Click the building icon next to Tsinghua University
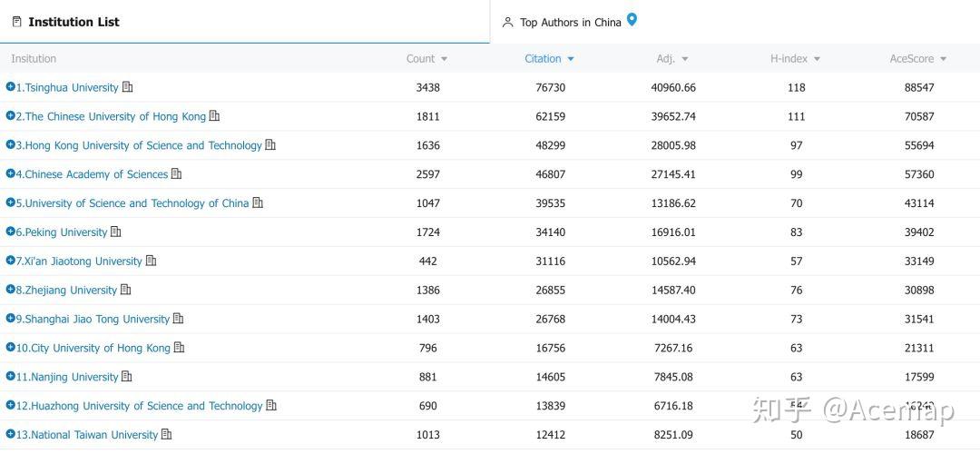This screenshot has height=454, width=980. 128,87
